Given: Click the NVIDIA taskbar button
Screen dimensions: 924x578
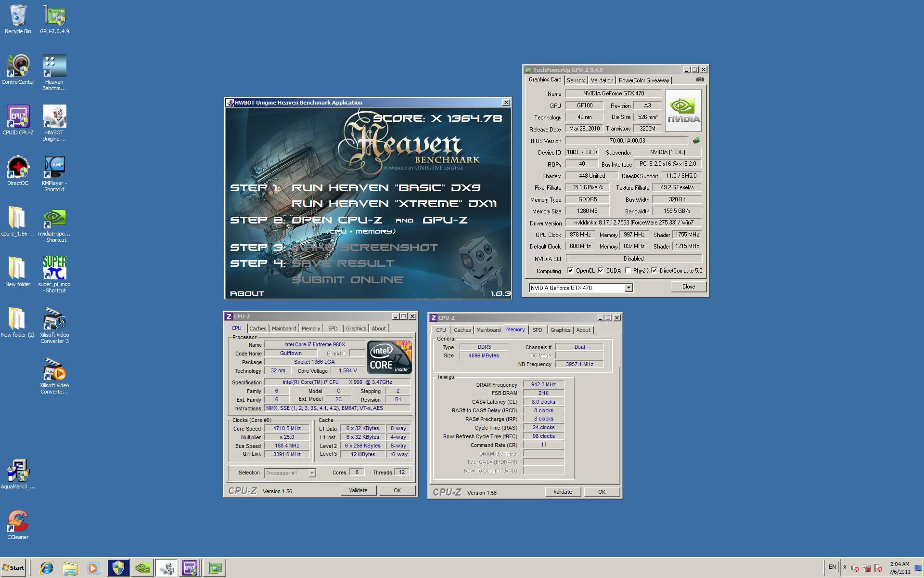Looking at the screenshot, I should pyautogui.click(x=142, y=568).
